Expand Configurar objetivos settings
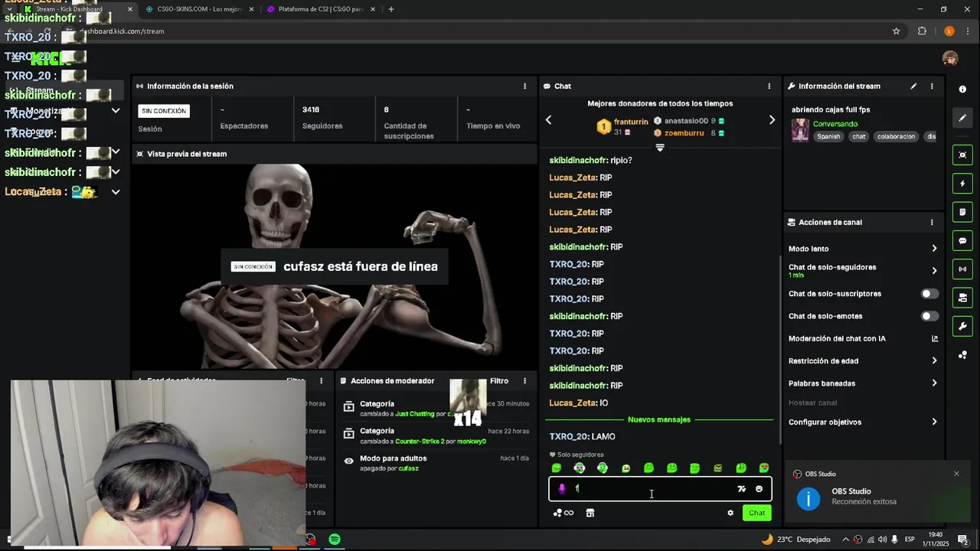The height and width of the screenshot is (551, 980). click(934, 422)
